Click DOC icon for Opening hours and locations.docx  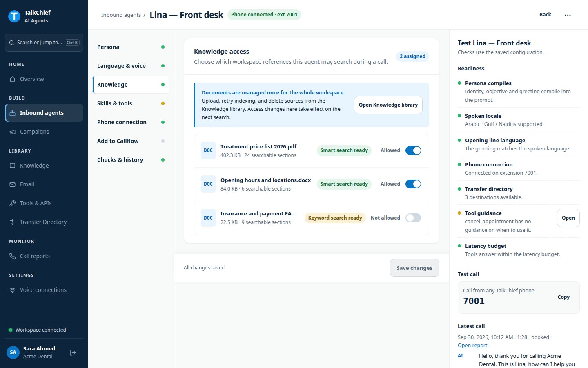[x=208, y=184]
